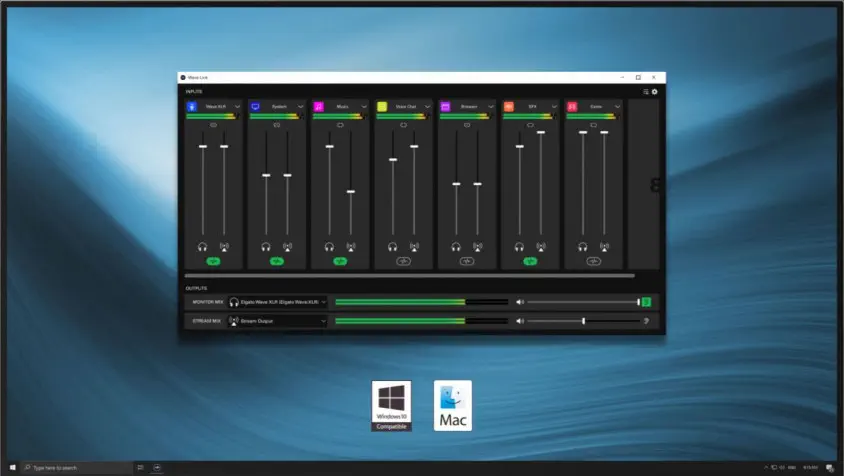Mute SFX channel stream broadcast icon
The height and width of the screenshot is (476, 844).
click(541, 247)
